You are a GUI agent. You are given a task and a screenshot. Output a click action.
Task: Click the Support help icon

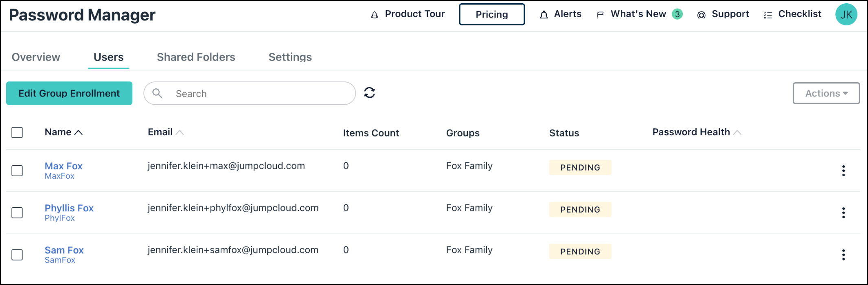point(701,14)
